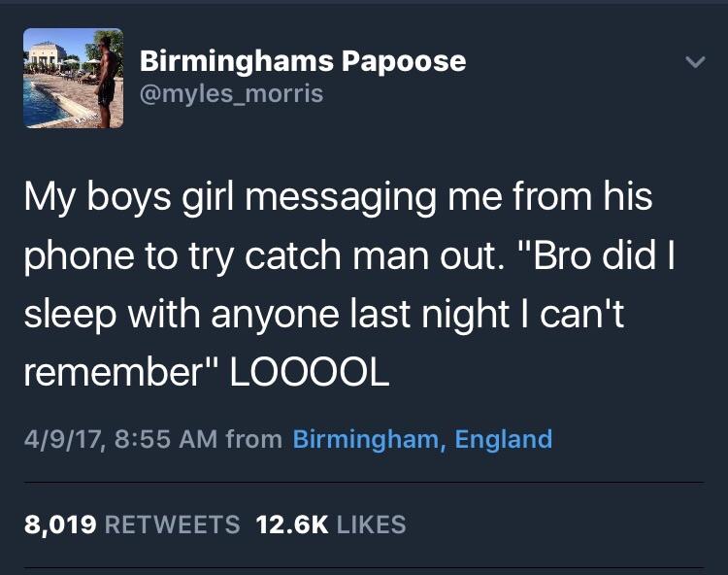Open the Birmingham, England location link
This screenshot has height=575, width=728.
(x=422, y=439)
